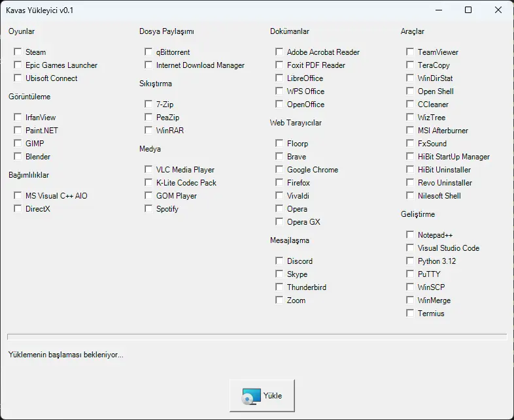Viewport: 514px width, 420px height.
Task: Enable the Blender checkbox
Action: (x=18, y=157)
